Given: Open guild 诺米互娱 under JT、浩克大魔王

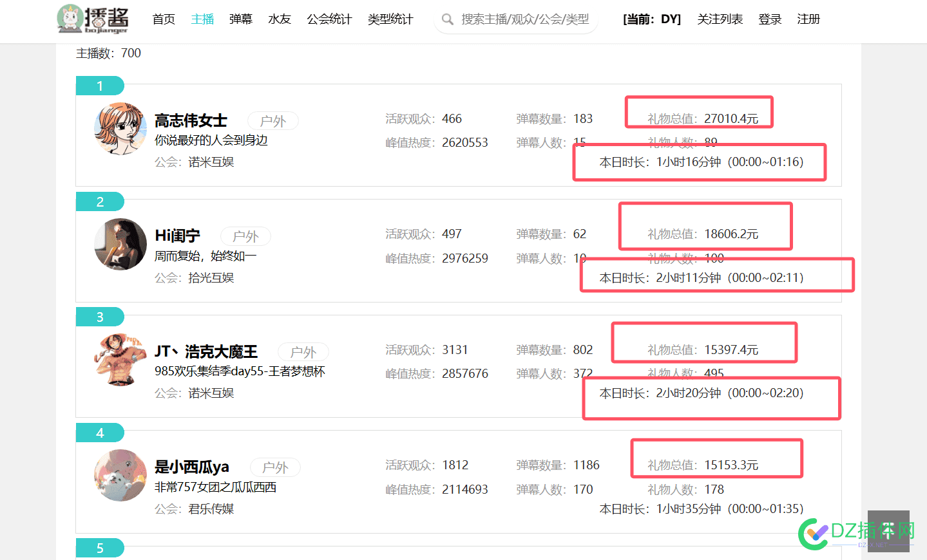Looking at the screenshot, I should [x=211, y=393].
